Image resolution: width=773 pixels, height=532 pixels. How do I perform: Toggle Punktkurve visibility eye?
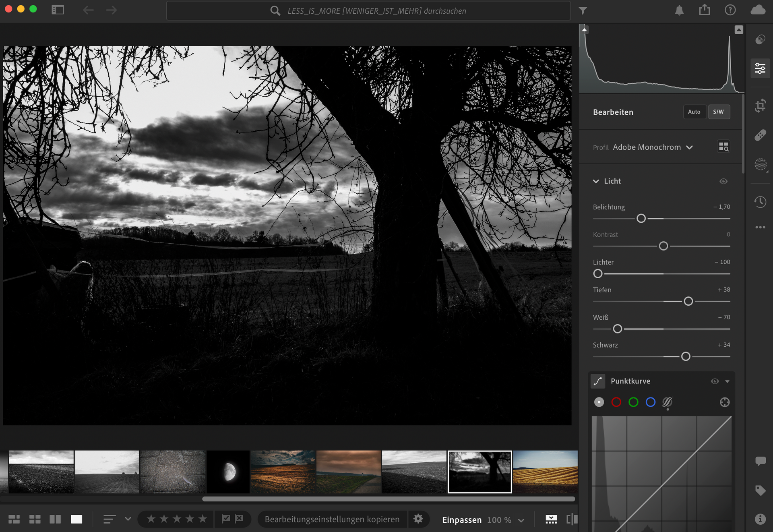point(715,381)
